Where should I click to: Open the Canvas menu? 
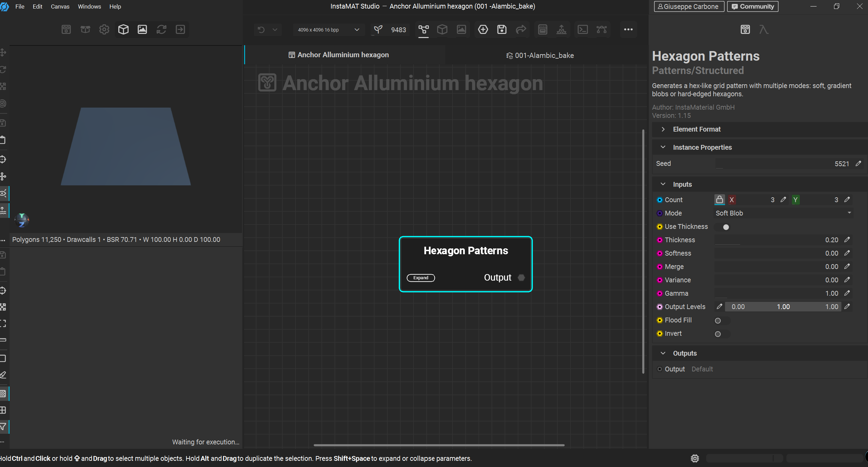click(60, 7)
